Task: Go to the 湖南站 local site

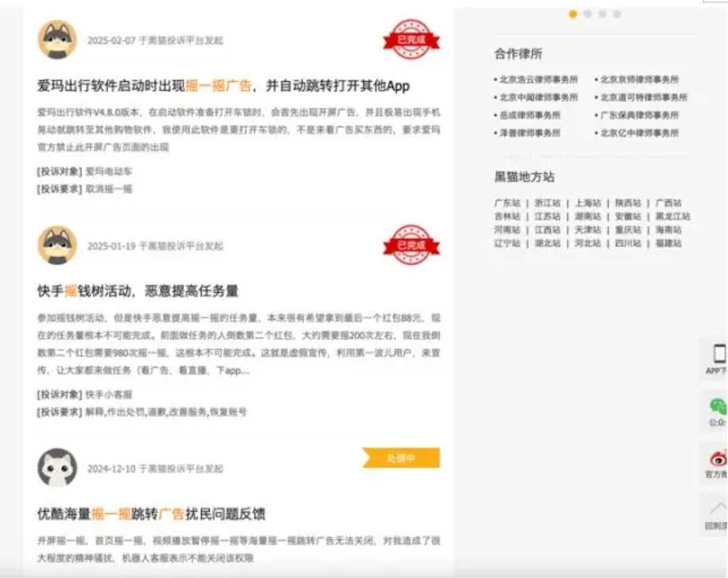Action: tap(588, 217)
